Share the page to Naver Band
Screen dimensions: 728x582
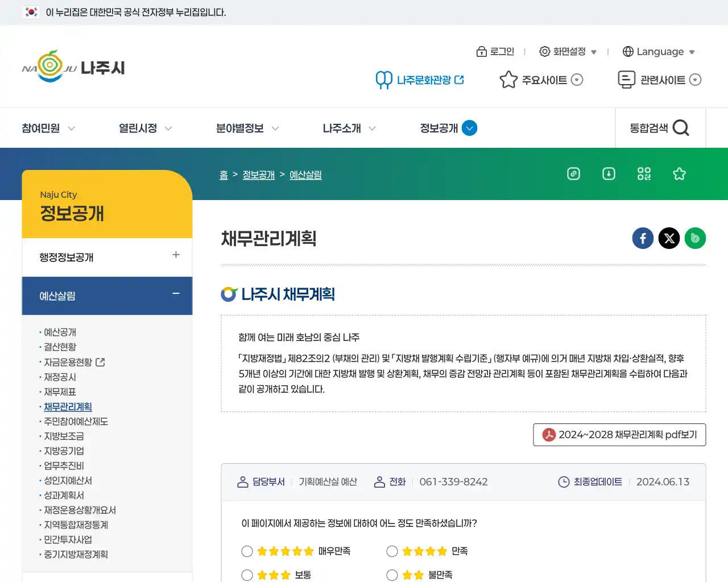[695, 238]
